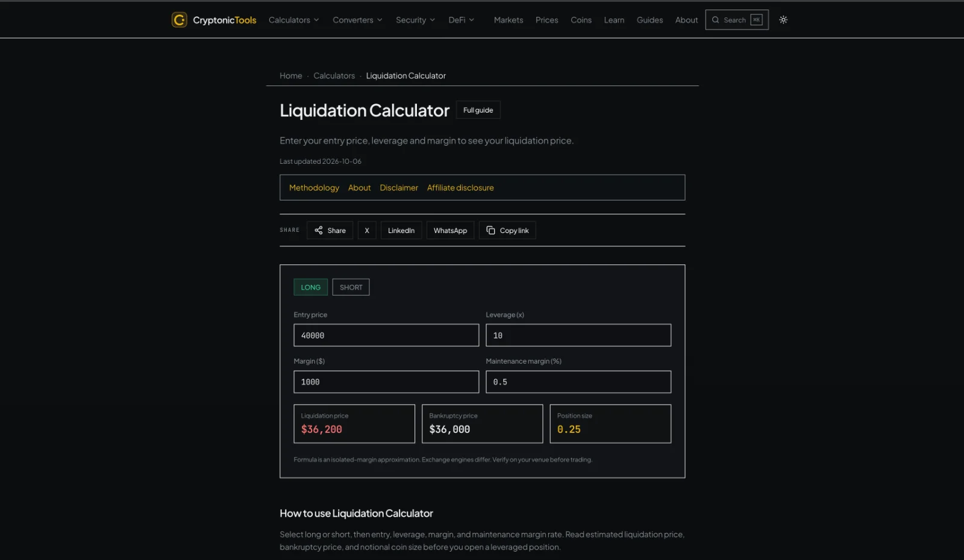964x560 pixels.
Task: Open the Affiliate disclosure link
Action: [460, 188]
